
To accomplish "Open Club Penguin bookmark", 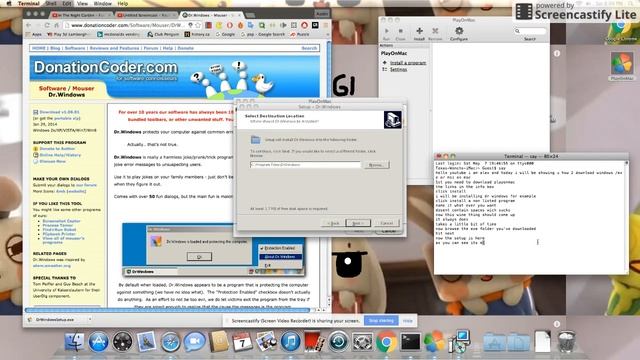I will tap(163, 35).
